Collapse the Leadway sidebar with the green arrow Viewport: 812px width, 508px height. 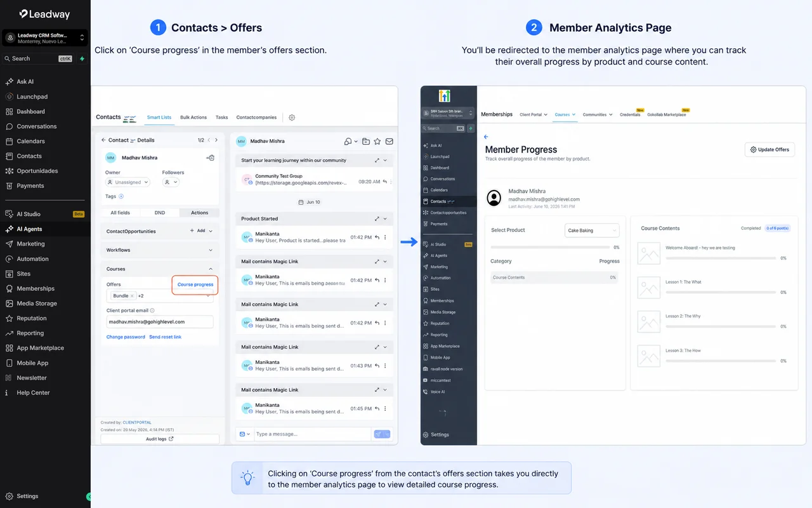(x=89, y=497)
